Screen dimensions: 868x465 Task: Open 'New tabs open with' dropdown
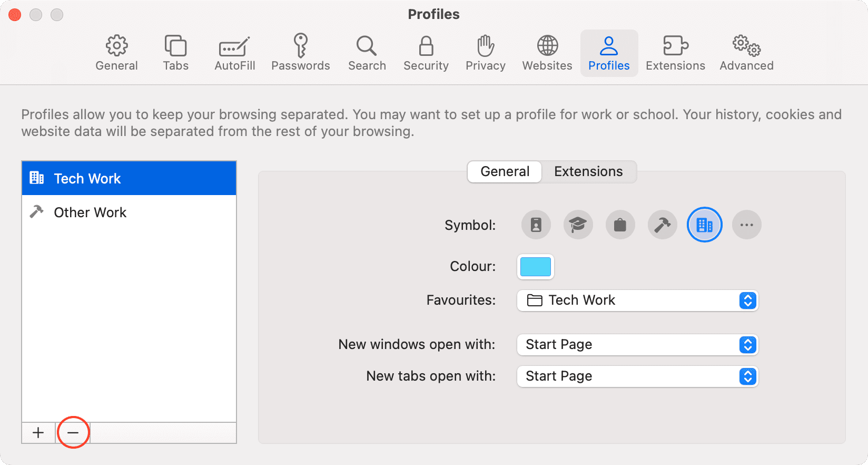coord(637,376)
